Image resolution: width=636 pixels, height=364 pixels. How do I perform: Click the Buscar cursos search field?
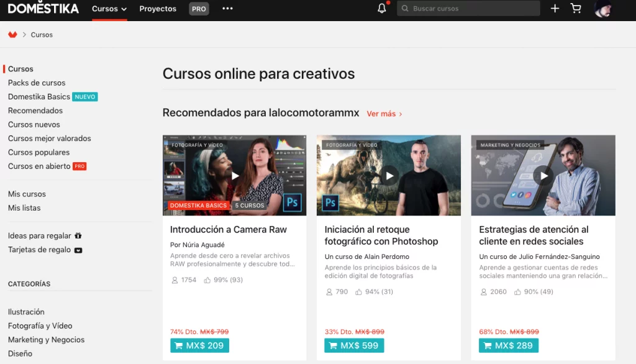468,8
